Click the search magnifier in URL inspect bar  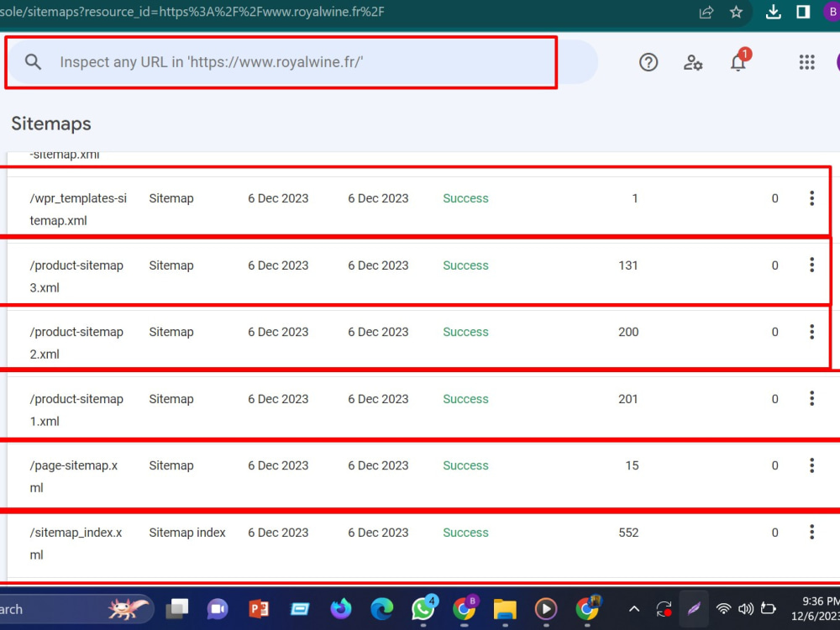pyautogui.click(x=34, y=61)
